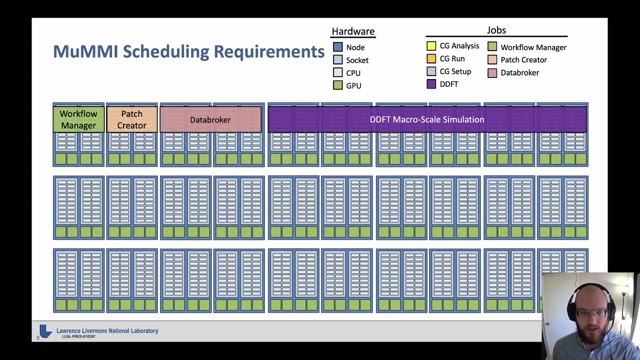
Task: Click the 'Node' hardware legend label
Action: (x=355, y=47)
